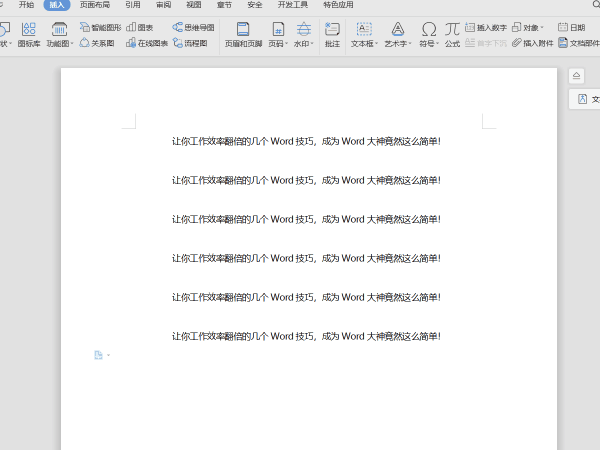The height and width of the screenshot is (450, 600).
Task: Open 页眉和页脚 header and footer
Action: pyautogui.click(x=243, y=34)
